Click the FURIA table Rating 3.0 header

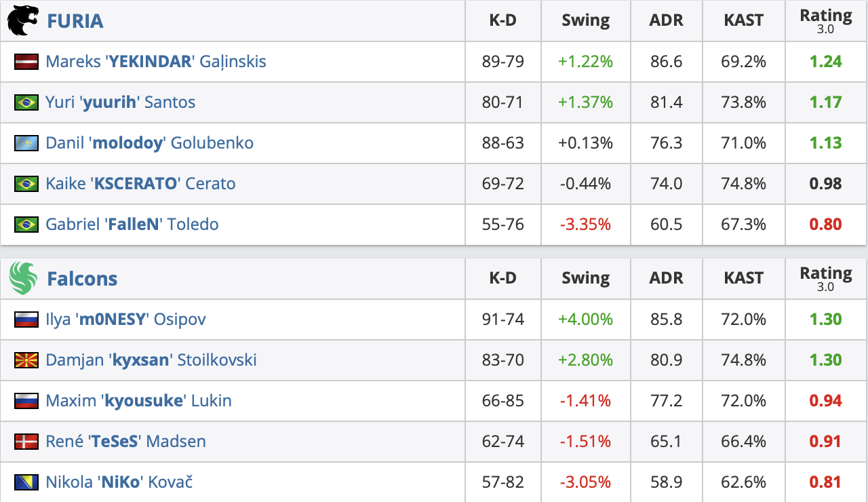click(825, 21)
